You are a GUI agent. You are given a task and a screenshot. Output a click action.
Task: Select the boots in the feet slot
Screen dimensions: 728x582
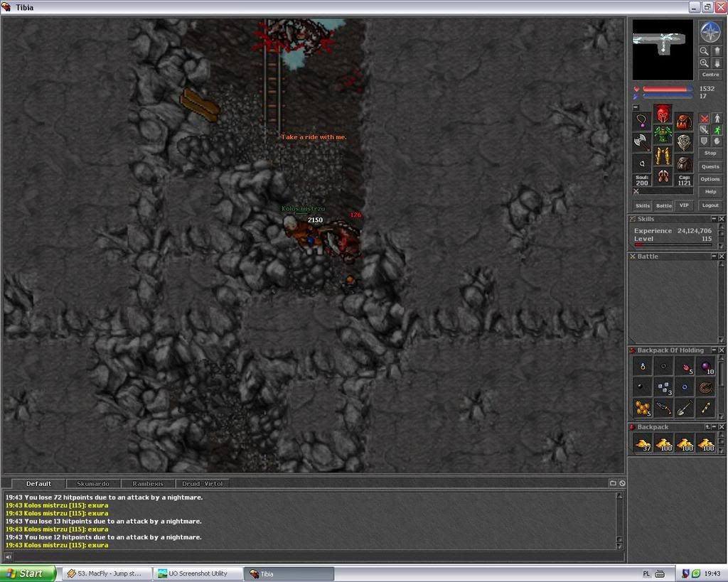click(663, 177)
